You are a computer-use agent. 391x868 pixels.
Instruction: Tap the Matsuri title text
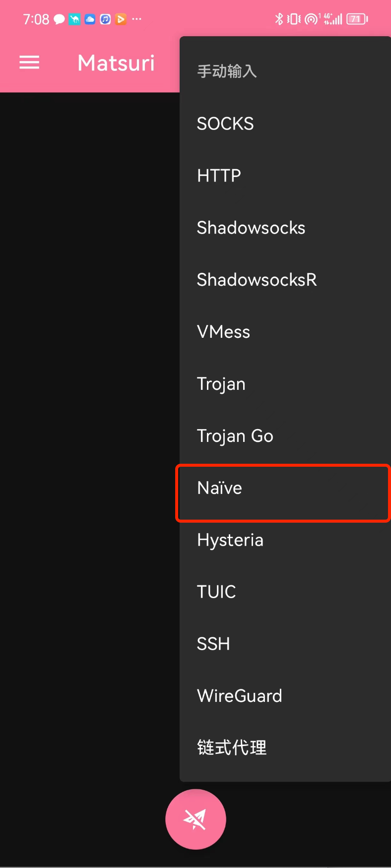116,63
